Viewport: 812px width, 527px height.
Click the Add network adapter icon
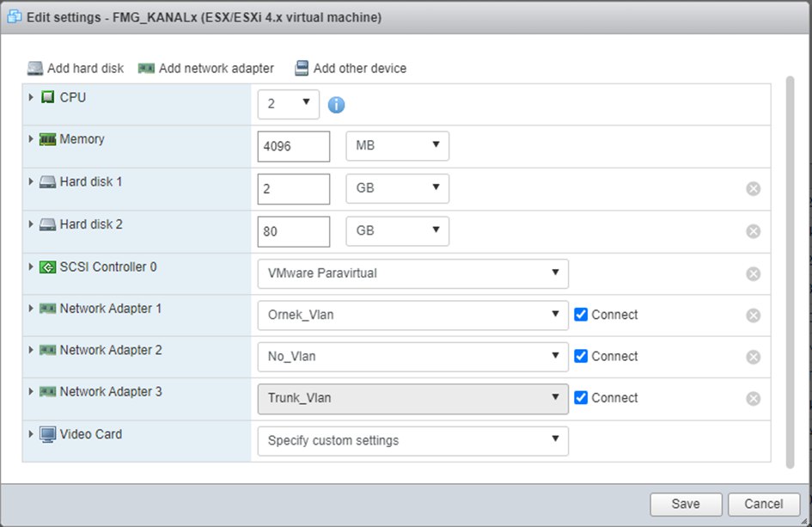tap(146, 69)
